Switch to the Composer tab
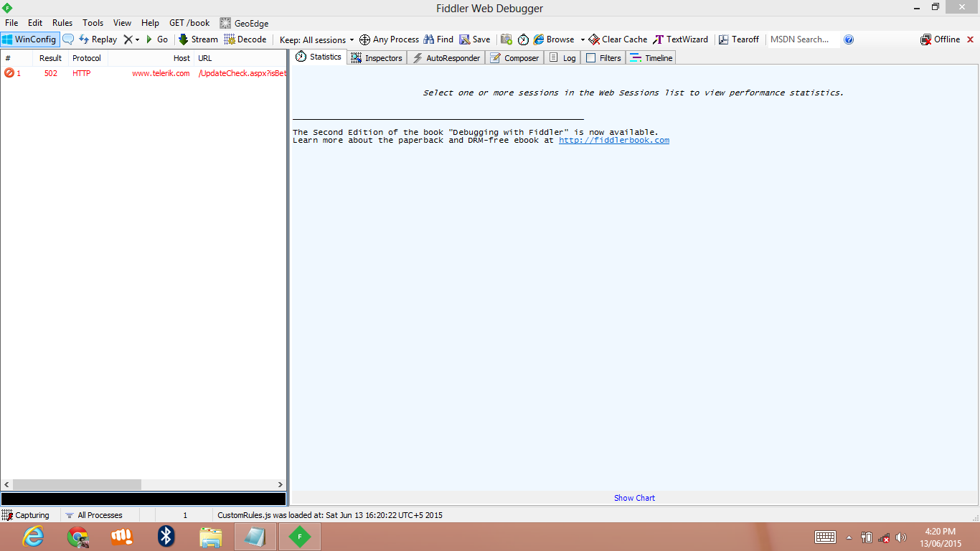The image size is (980, 551). [515, 57]
